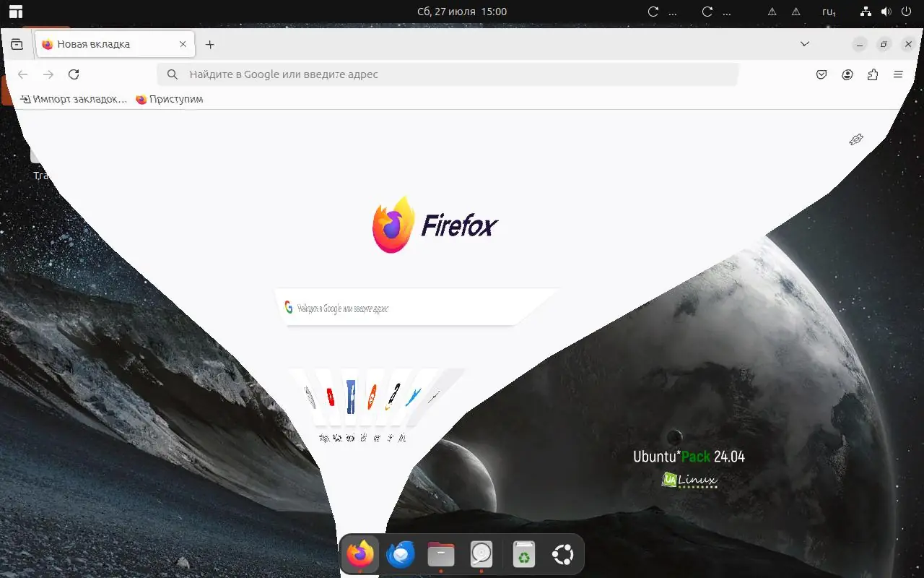Open the Firefox account icon
Image resolution: width=924 pixels, height=578 pixels.
click(847, 74)
